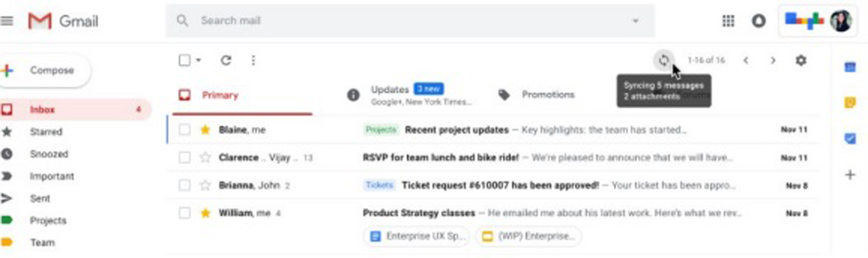Image resolution: width=868 pixels, height=258 pixels.
Task: Star the Clarence RSVP email
Action: (205, 158)
